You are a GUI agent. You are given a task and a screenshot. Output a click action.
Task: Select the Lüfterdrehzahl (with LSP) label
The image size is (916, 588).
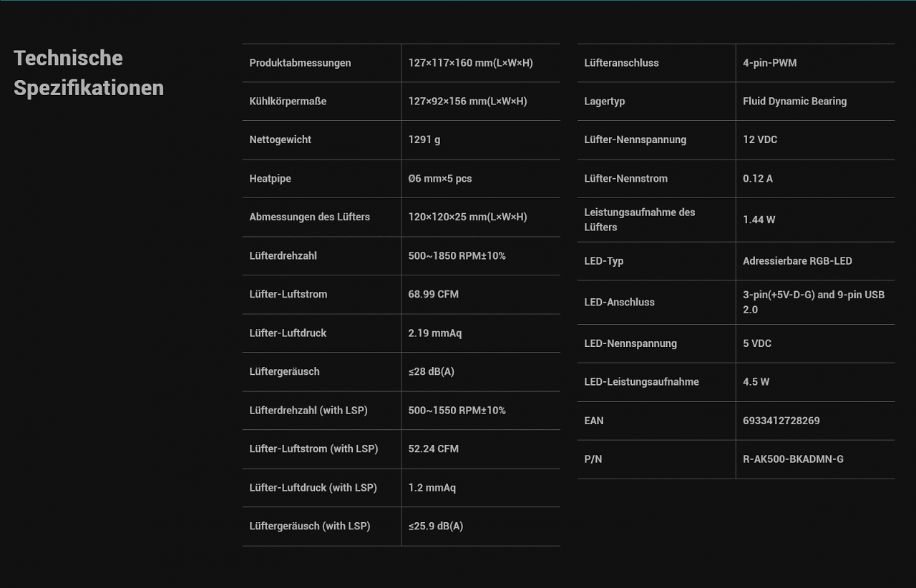[x=308, y=411]
